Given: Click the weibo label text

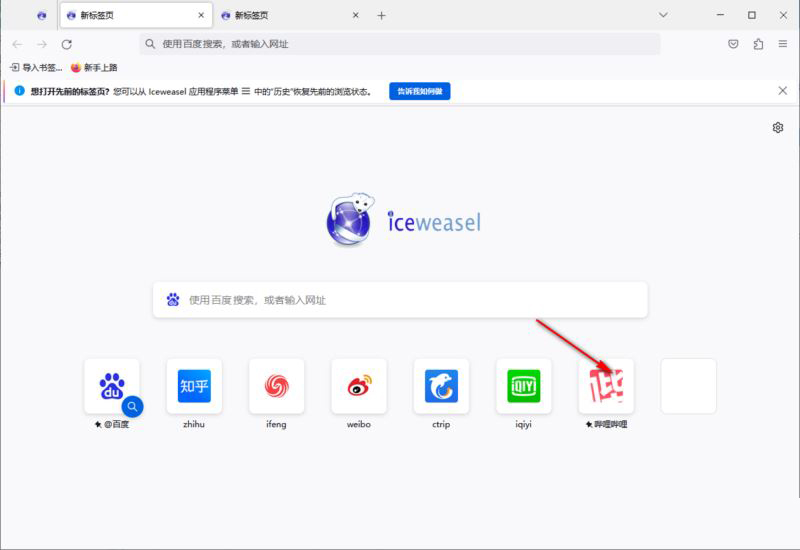Looking at the screenshot, I should point(359,424).
